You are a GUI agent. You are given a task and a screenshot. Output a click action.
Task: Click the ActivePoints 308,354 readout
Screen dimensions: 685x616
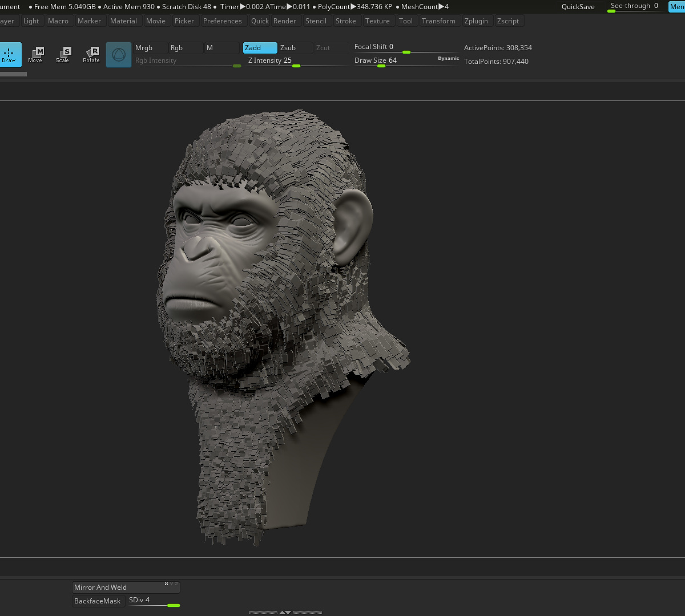point(498,48)
